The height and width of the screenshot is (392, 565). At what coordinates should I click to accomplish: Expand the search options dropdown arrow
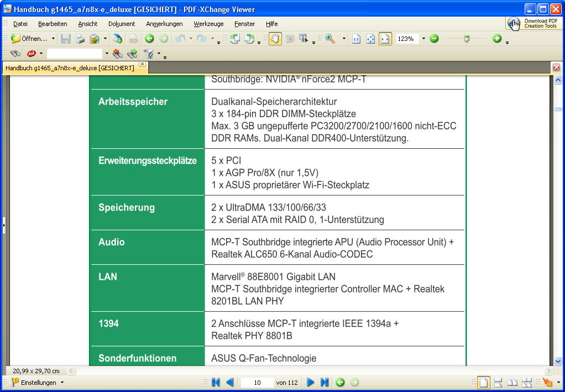pos(159,54)
